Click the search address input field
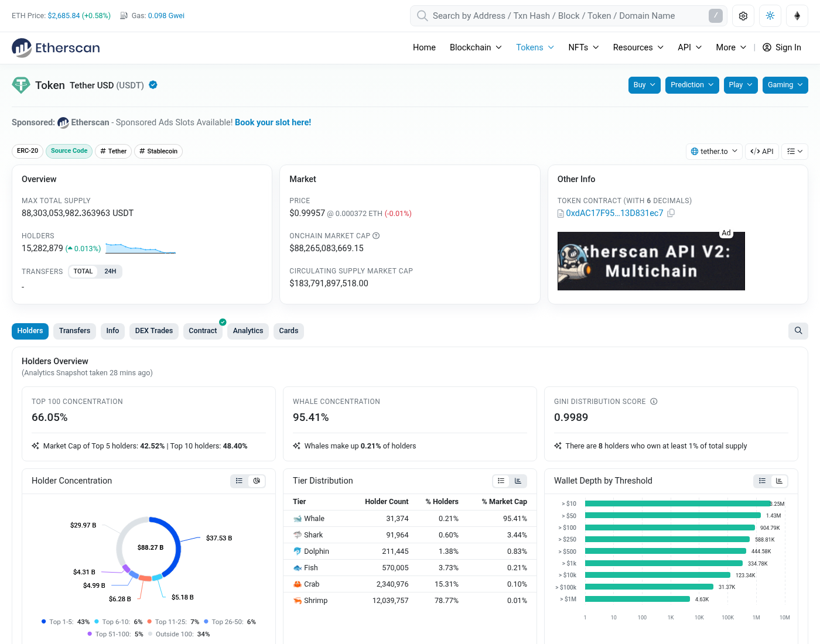 click(568, 16)
